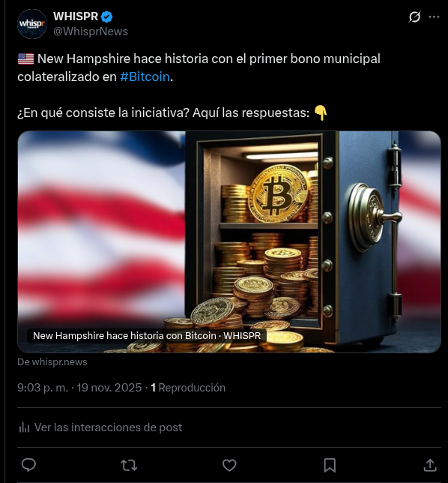Open the share post icon
The image size is (448, 483).
pos(430,465)
